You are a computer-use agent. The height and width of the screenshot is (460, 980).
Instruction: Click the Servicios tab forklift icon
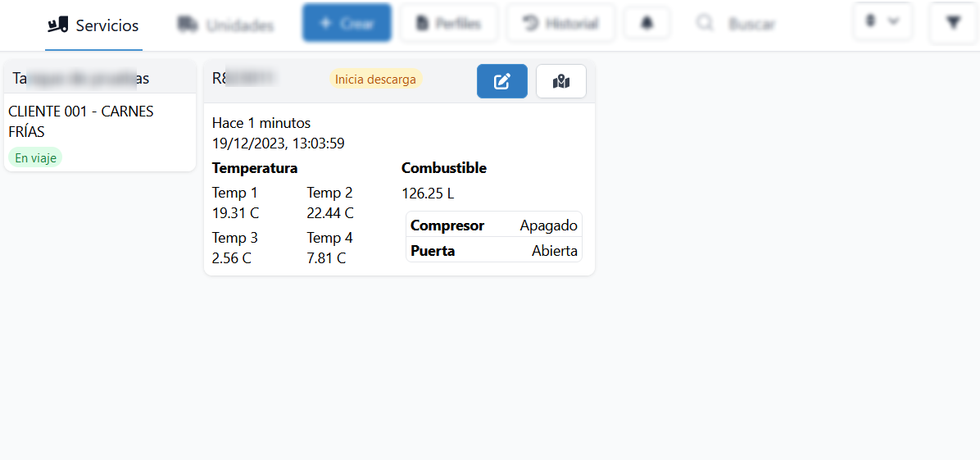[x=59, y=25]
